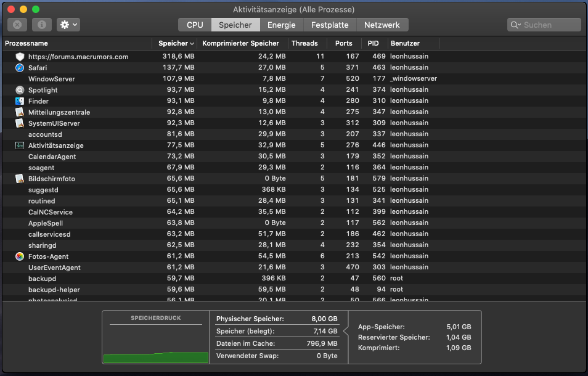
Task: Click the Dateien im Cache value
Action: coord(322,343)
